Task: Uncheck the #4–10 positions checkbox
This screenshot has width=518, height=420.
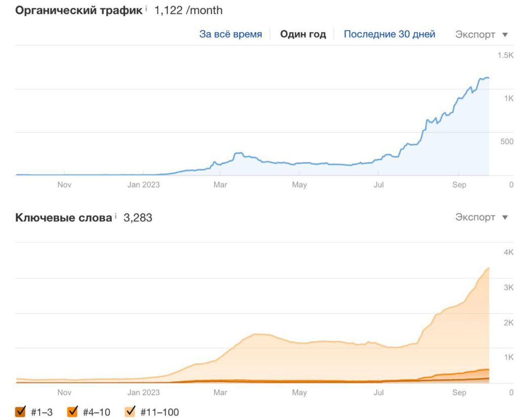Action: (x=72, y=411)
